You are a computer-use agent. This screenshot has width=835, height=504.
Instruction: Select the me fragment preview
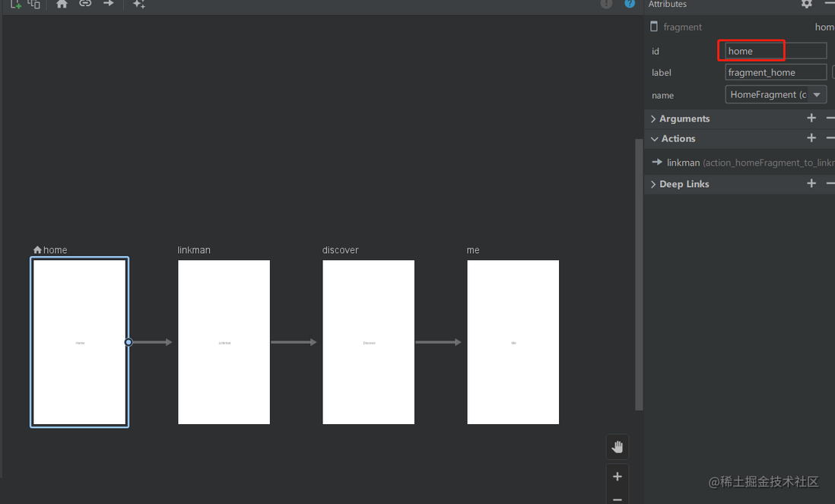(x=513, y=342)
